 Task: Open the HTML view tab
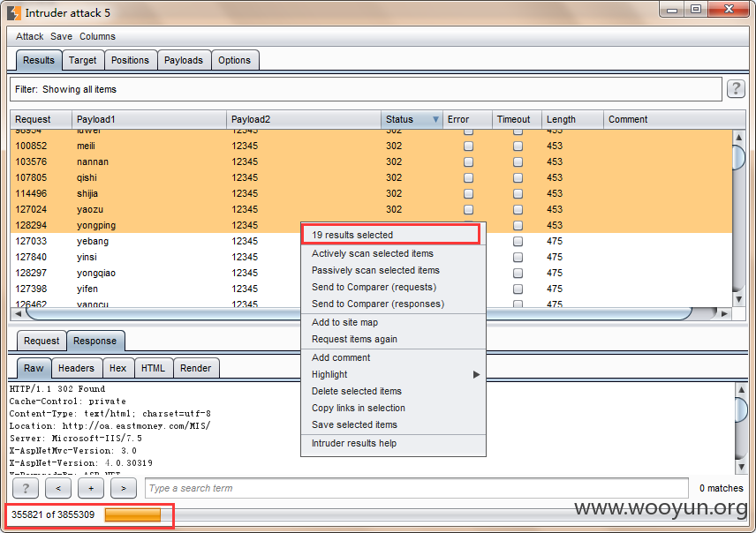click(153, 368)
